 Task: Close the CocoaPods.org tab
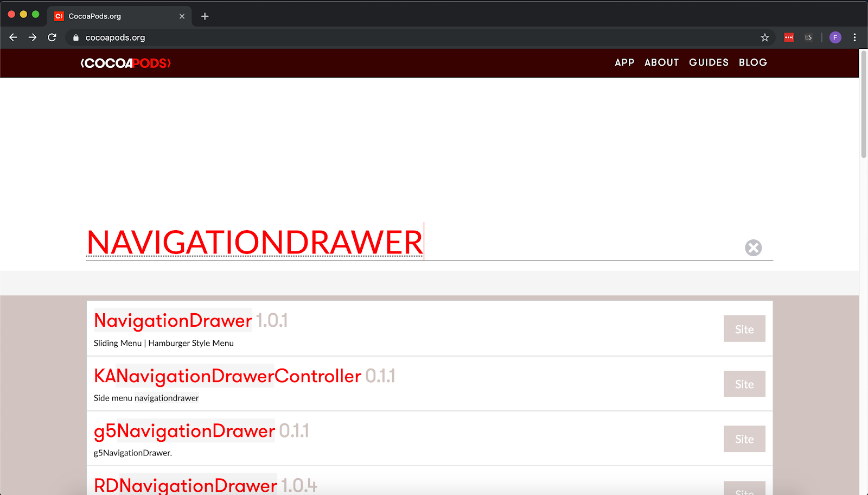click(x=182, y=16)
